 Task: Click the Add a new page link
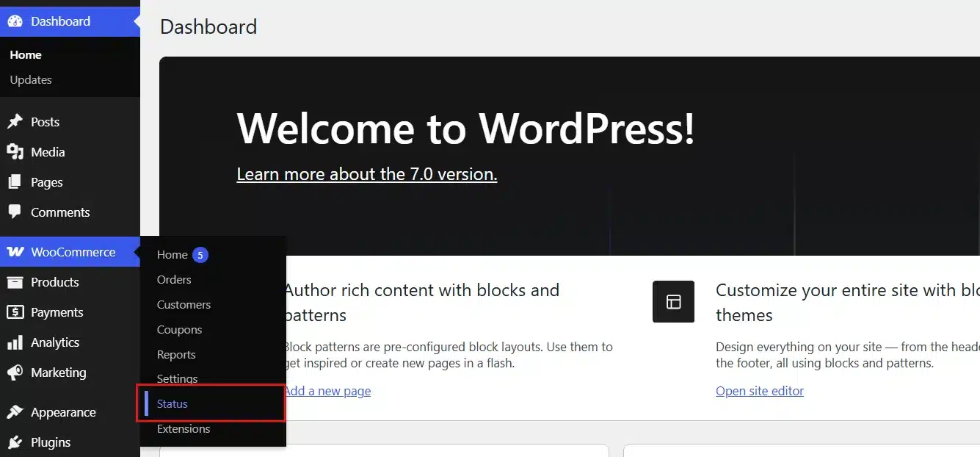point(327,391)
